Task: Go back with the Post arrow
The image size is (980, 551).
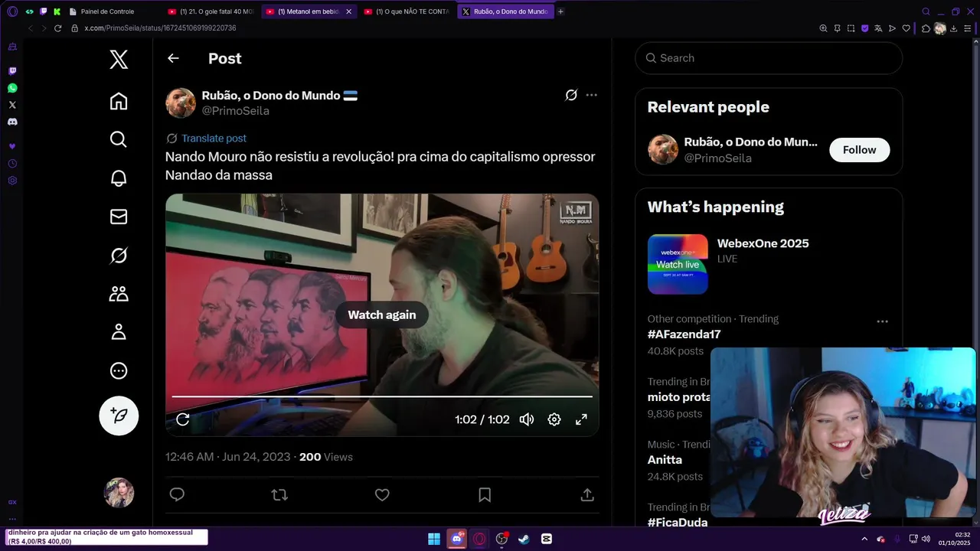Action: click(173, 58)
